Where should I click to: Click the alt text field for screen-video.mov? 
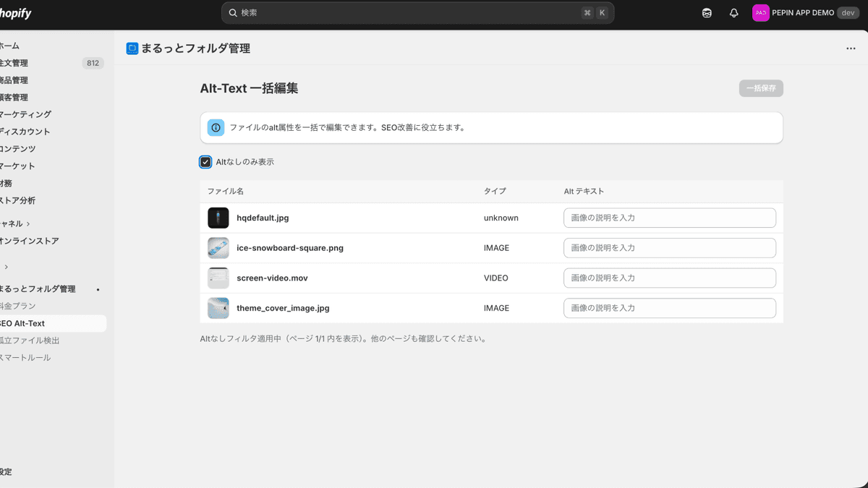(x=669, y=278)
